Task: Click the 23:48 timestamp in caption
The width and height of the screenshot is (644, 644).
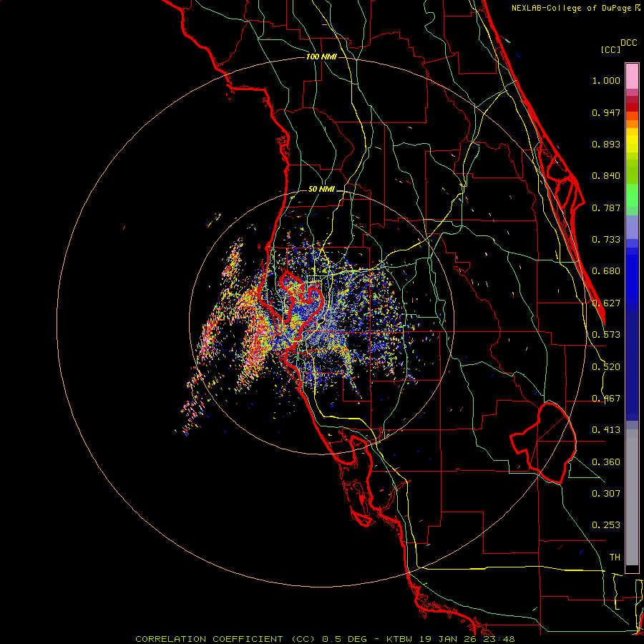Action: pyautogui.click(x=499, y=639)
